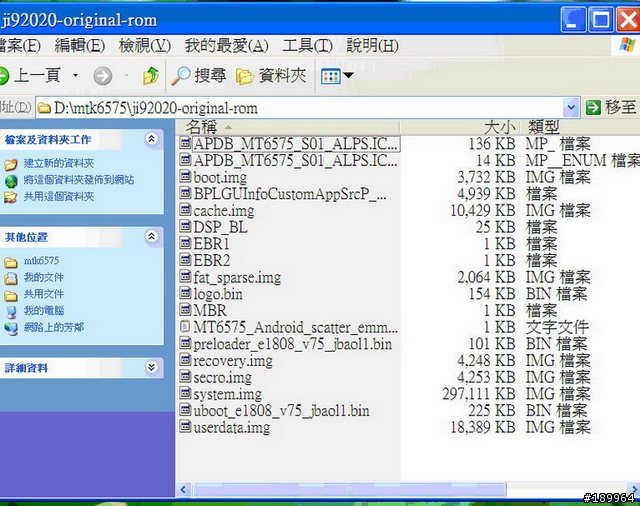640x506 pixels.
Task: Open Back button history dropdown arrow
Action: 75,75
